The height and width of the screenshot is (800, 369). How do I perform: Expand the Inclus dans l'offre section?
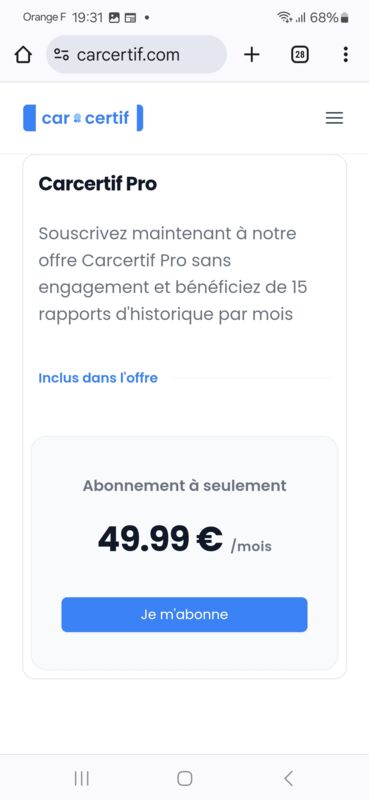click(98, 378)
